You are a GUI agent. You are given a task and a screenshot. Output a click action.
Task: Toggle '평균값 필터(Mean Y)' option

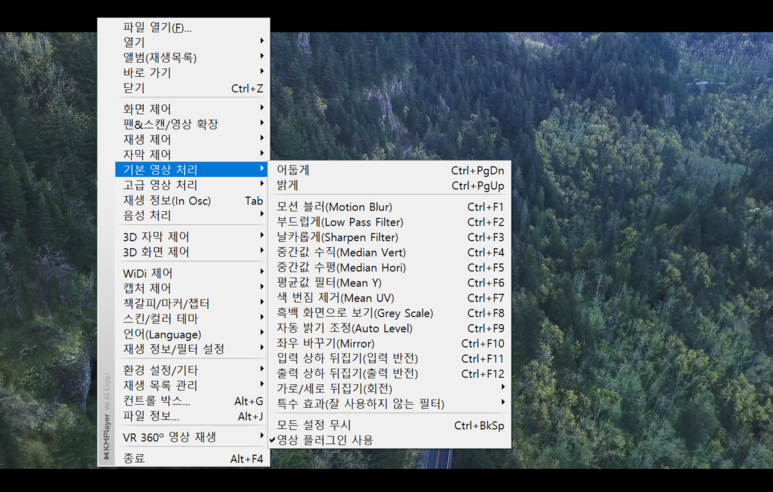(389, 283)
